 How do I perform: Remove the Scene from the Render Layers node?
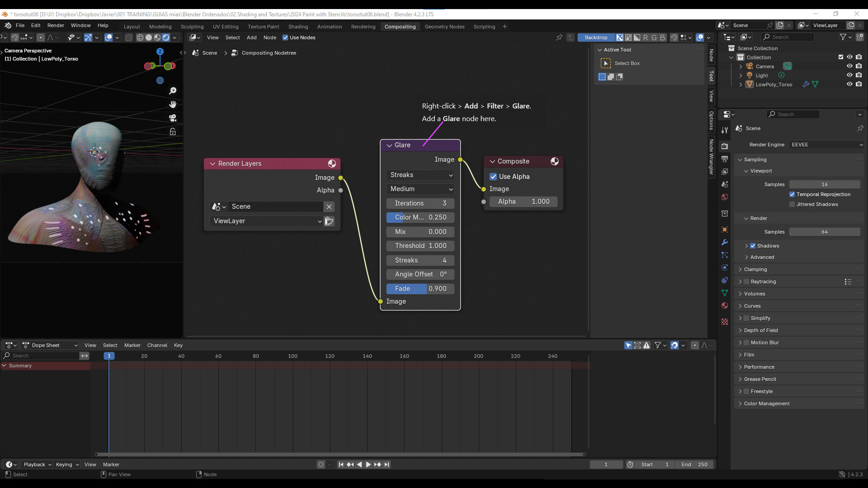pos(329,206)
